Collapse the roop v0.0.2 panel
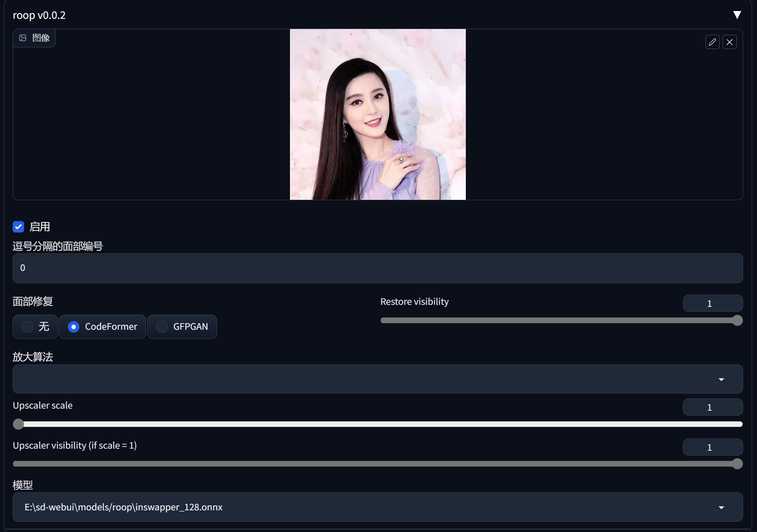757x532 pixels. click(x=738, y=14)
